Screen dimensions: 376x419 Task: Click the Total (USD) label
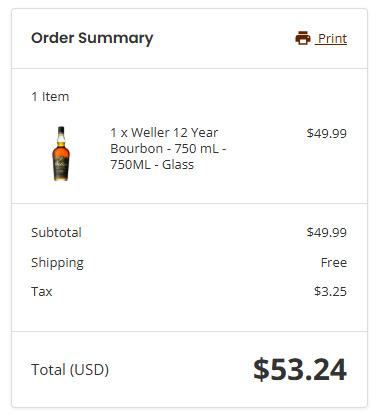pyautogui.click(x=70, y=370)
